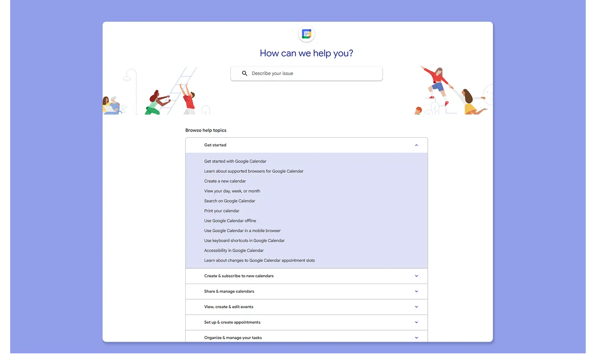595x364 pixels.
Task: Click the search magnifier icon
Action: pos(245,73)
